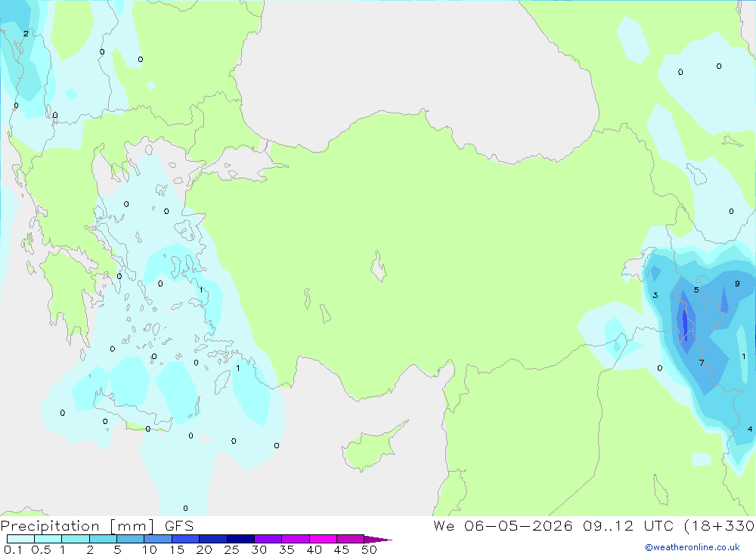
Task: Click the '0.1' legend value
Action: (13, 549)
